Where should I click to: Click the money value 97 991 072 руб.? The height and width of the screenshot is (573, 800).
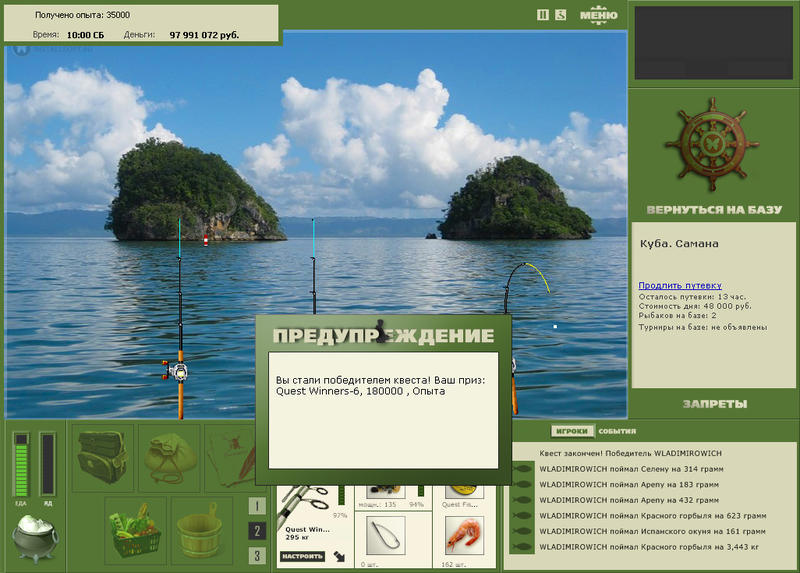(x=204, y=35)
